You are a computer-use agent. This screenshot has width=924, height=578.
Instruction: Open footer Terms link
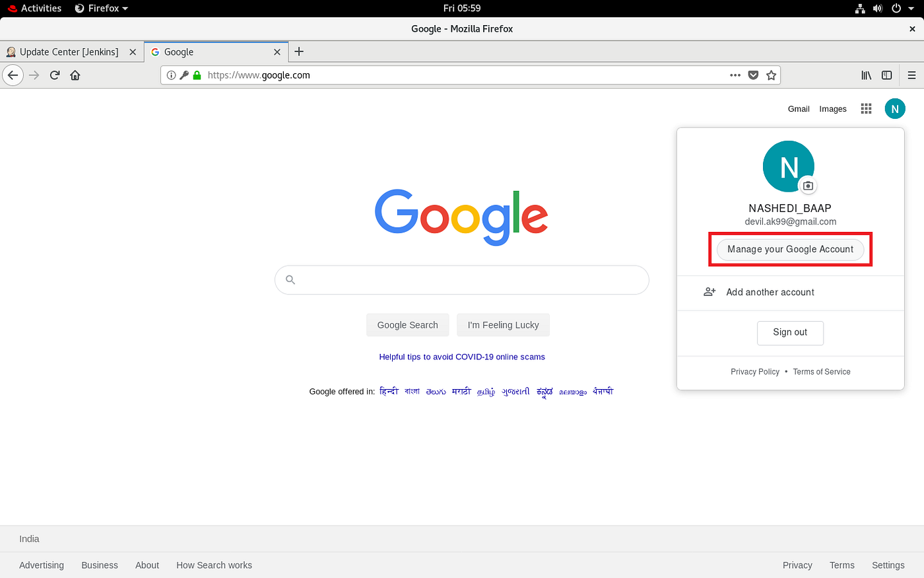coord(842,565)
